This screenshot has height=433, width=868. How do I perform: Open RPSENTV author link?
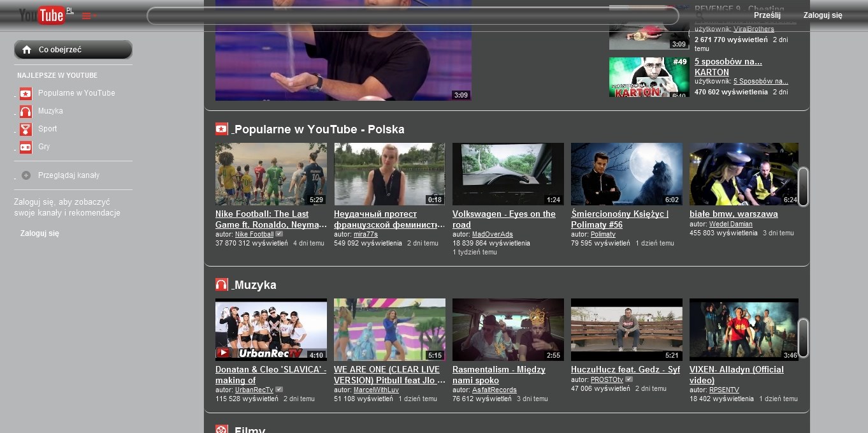tap(724, 390)
